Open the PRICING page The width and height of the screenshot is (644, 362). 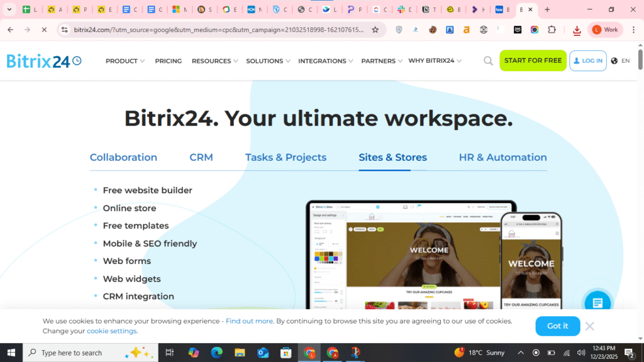tap(168, 61)
